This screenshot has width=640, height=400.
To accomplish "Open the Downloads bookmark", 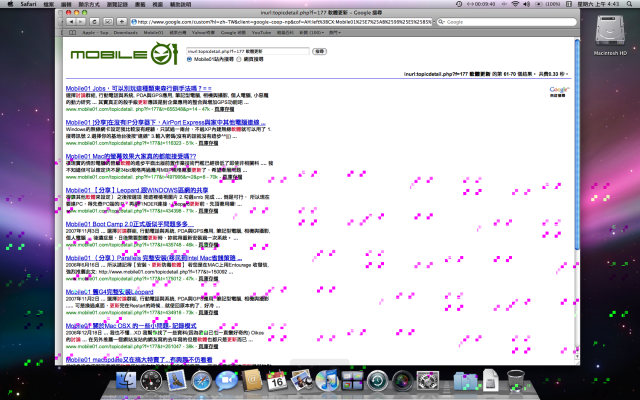I will pos(125,33).
